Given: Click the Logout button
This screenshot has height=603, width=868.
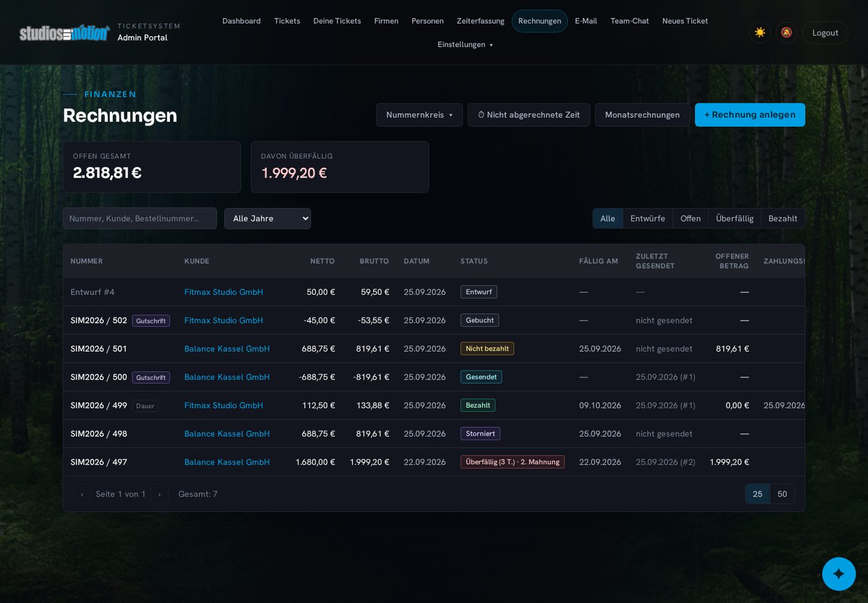Looking at the screenshot, I should [825, 33].
